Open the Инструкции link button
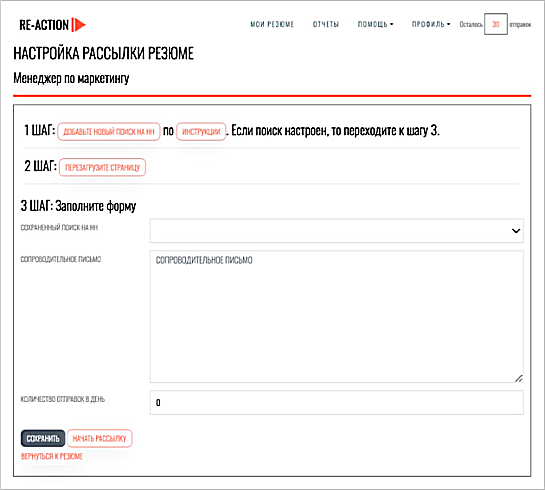Viewport: 545px width, 490px height. pos(201,132)
